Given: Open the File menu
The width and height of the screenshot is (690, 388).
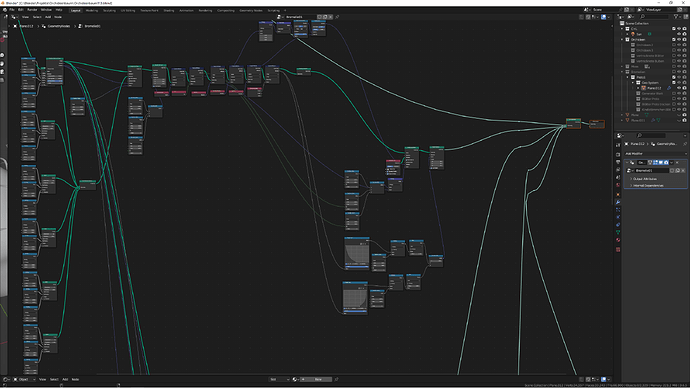Looking at the screenshot, I should click(x=12, y=10).
